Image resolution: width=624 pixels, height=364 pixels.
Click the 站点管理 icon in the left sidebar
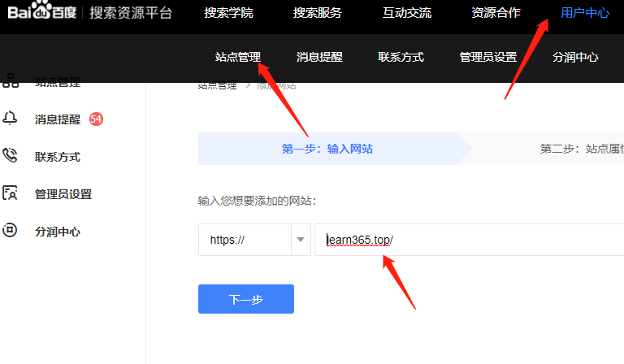[x=11, y=80]
